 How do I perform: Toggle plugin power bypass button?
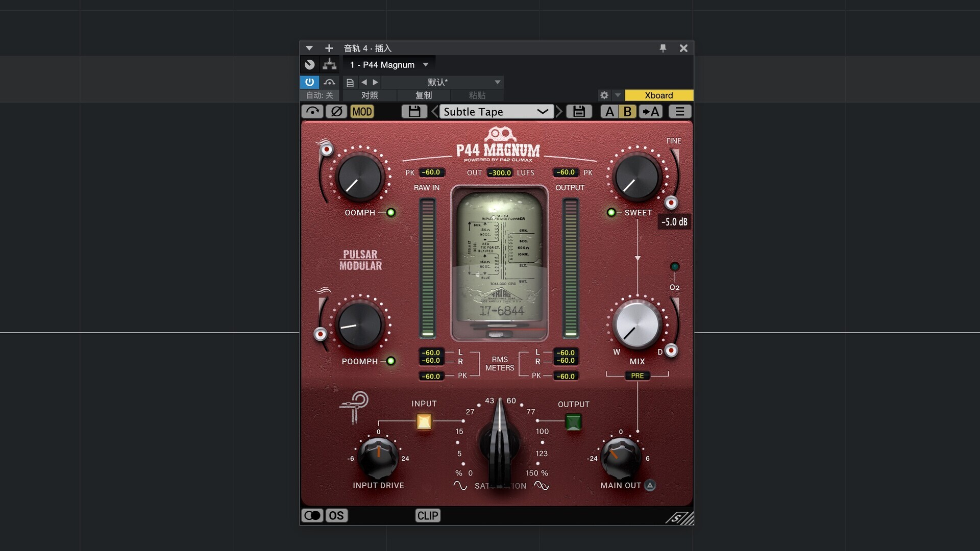point(309,82)
